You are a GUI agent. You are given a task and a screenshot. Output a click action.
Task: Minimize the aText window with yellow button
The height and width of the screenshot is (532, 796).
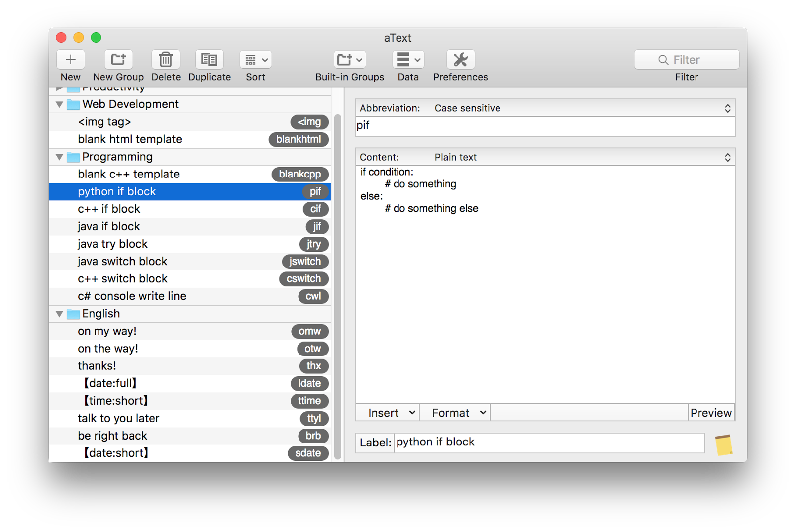pyautogui.click(x=79, y=38)
